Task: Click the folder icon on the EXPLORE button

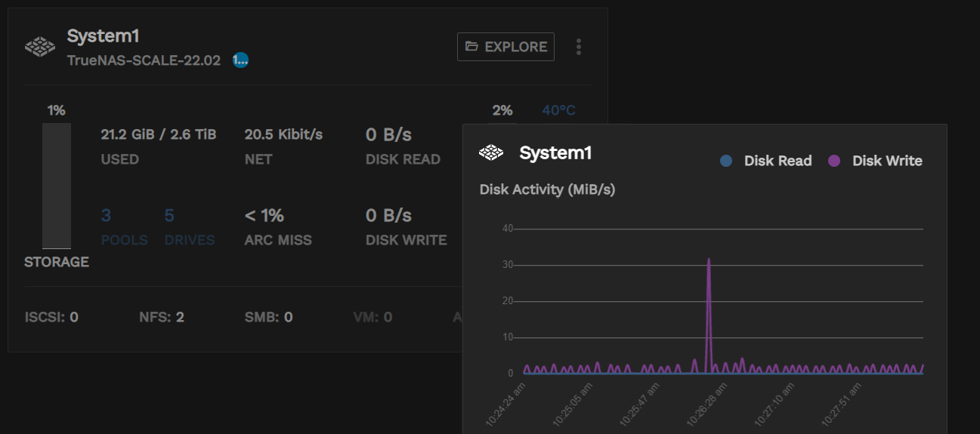Action: coord(471,47)
